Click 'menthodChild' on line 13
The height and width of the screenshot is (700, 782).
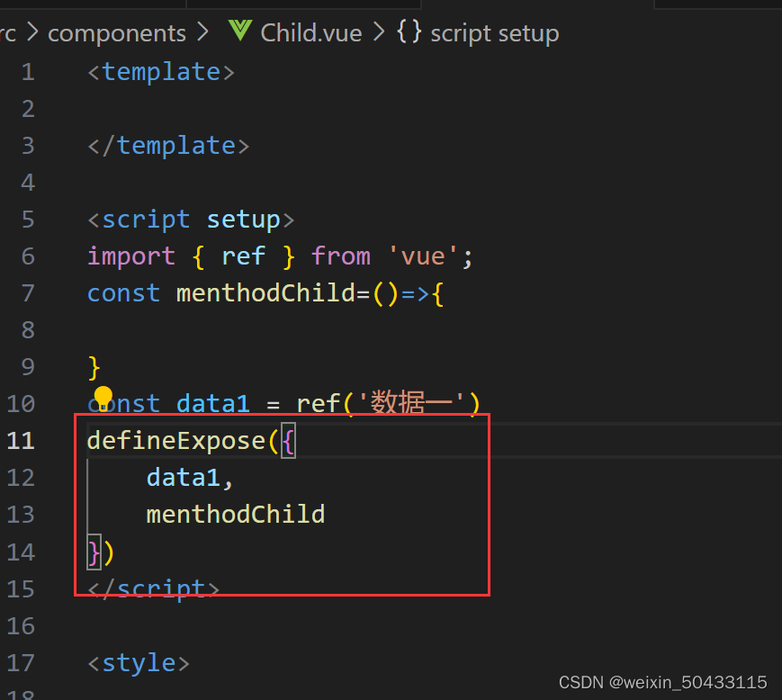click(236, 515)
